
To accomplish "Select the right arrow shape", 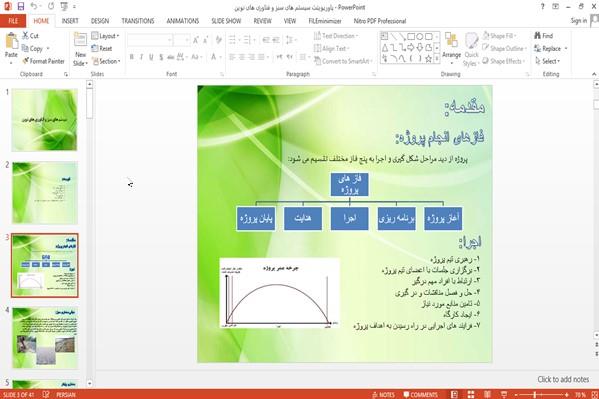I will (x=411, y=47).
